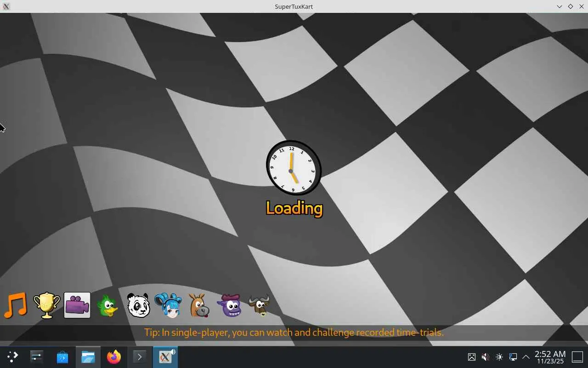Launch Discover software store from taskbar
This screenshot has height=368, width=588.
62,356
